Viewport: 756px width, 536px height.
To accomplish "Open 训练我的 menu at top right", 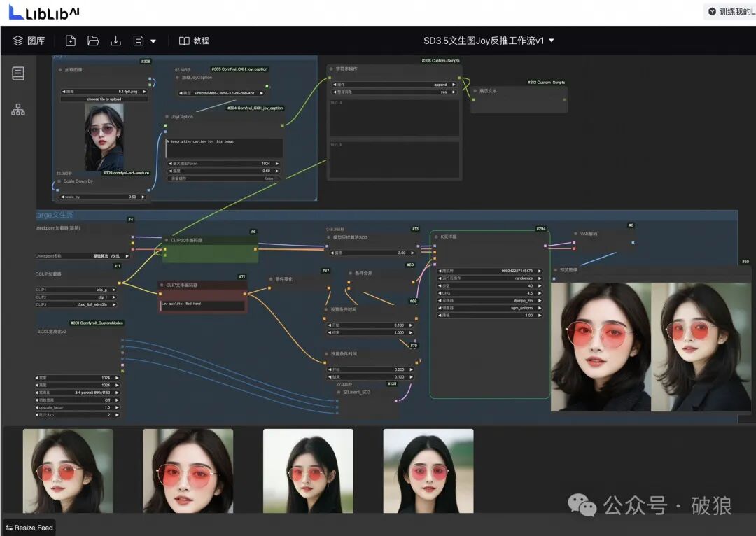I will [731, 11].
